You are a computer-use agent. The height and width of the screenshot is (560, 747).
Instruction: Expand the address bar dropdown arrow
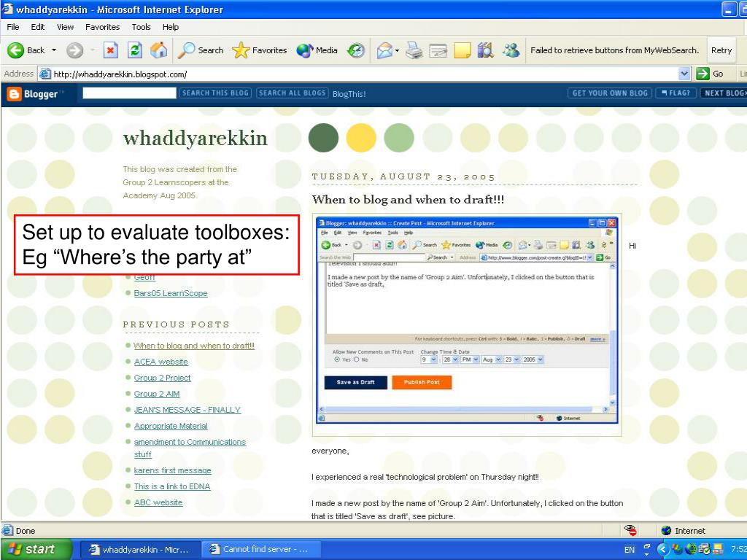[684, 74]
